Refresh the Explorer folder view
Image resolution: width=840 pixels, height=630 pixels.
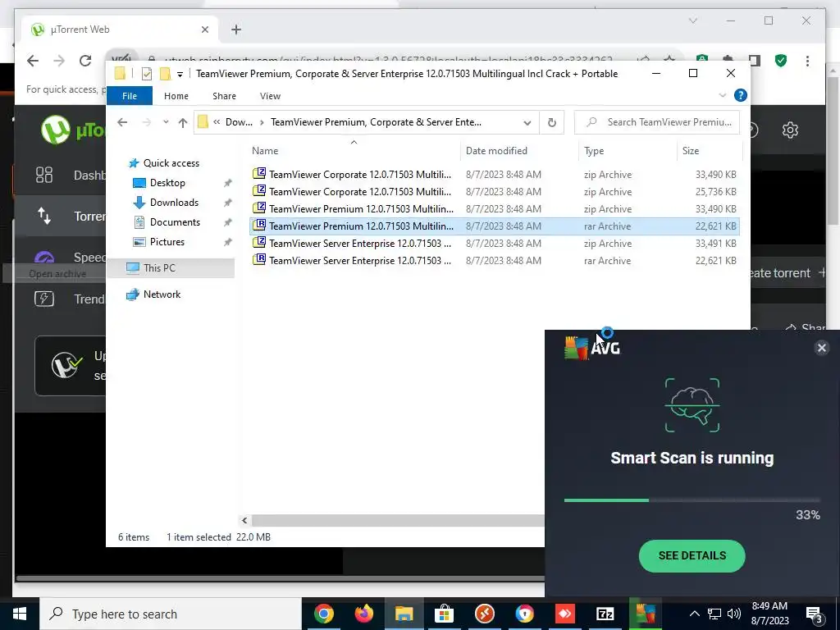(x=552, y=123)
